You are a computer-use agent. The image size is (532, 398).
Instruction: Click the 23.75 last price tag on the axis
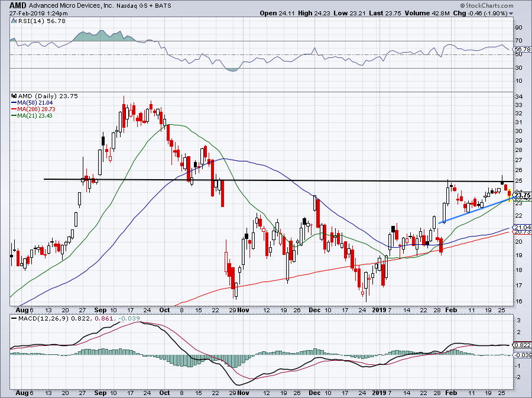[x=523, y=195]
